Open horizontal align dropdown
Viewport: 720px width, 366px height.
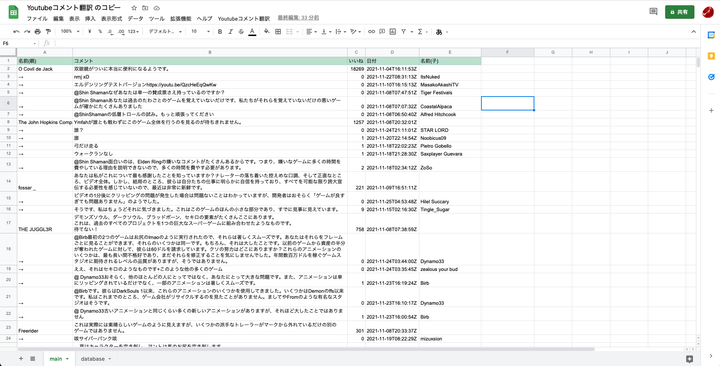pos(312,32)
